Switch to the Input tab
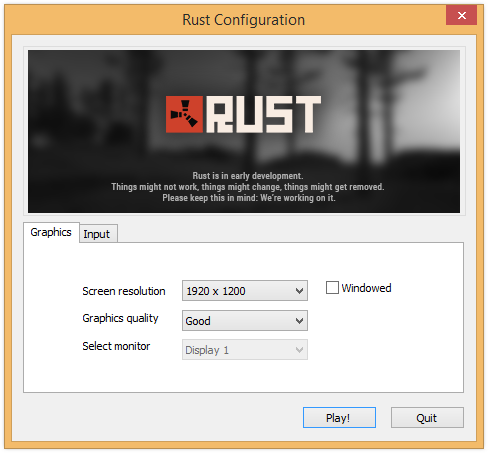Screen dimensions: 489x453 98,234
